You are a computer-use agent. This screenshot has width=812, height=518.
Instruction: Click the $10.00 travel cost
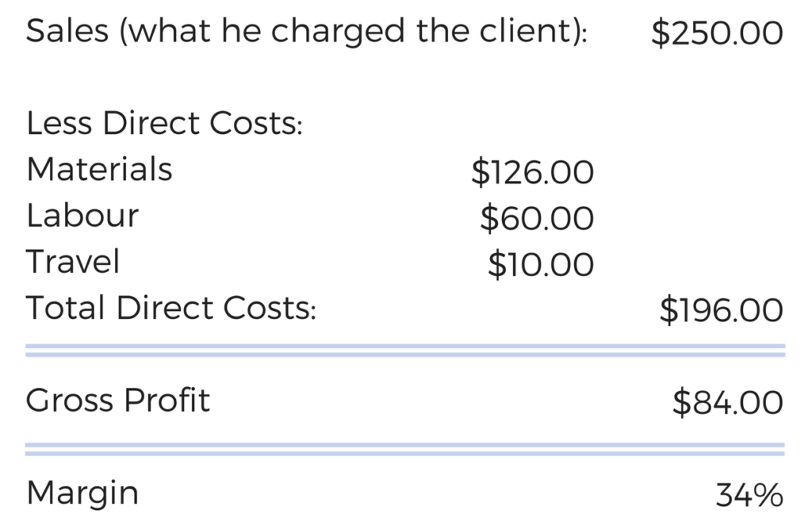coord(541,264)
